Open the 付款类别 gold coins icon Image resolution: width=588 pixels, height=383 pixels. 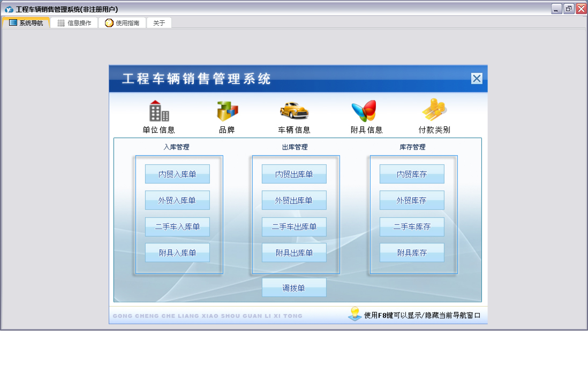click(x=434, y=110)
